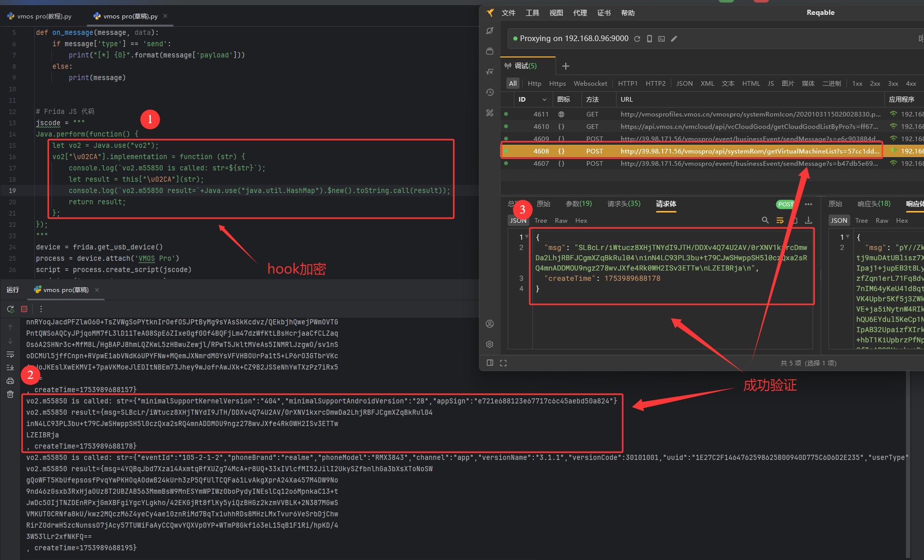Toggle word wrap in request body
Screen dimensions: 924x560
coord(780,220)
